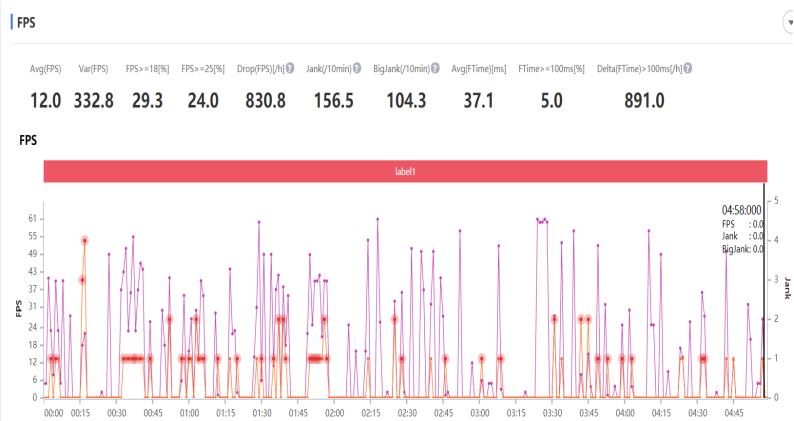Click the FPS>=18[%] value 29.3
This screenshot has height=421, width=794.
coord(147,100)
